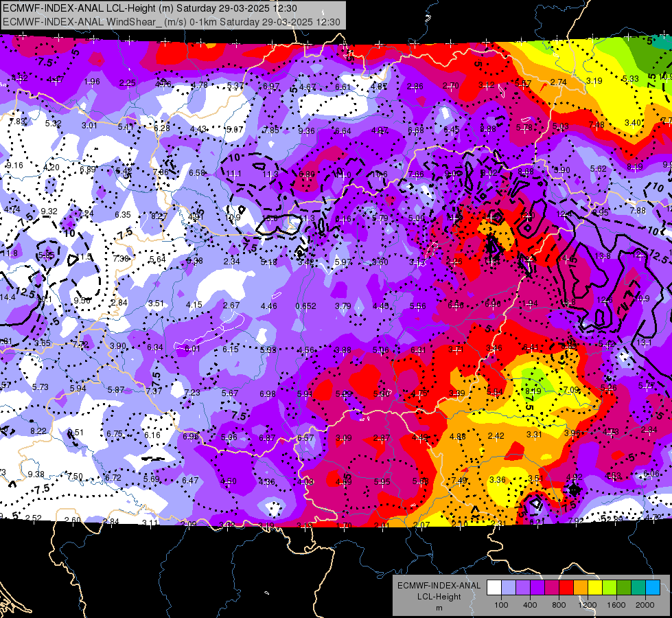Click the yellow legend color swatch
This screenshot has width=672, height=618.
click(595, 588)
